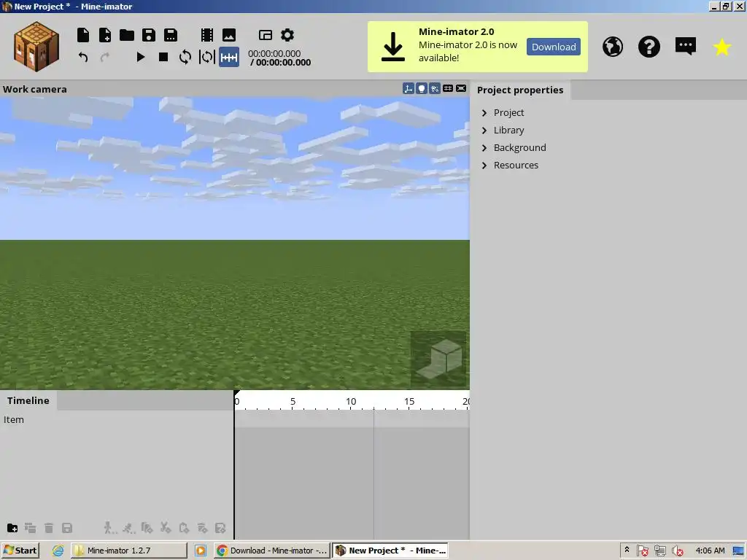
Task: Toggle the light bulb view icon
Action: [422, 88]
